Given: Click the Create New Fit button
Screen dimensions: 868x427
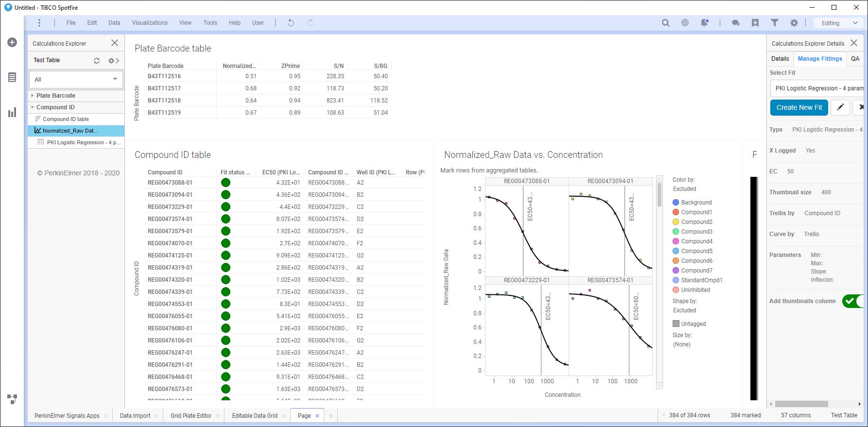Looking at the screenshot, I should click(x=799, y=107).
